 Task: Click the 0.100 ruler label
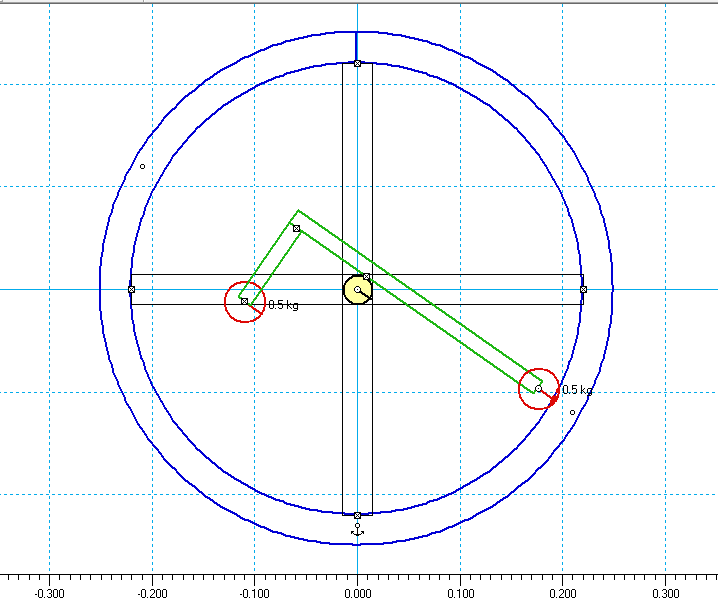click(x=460, y=594)
